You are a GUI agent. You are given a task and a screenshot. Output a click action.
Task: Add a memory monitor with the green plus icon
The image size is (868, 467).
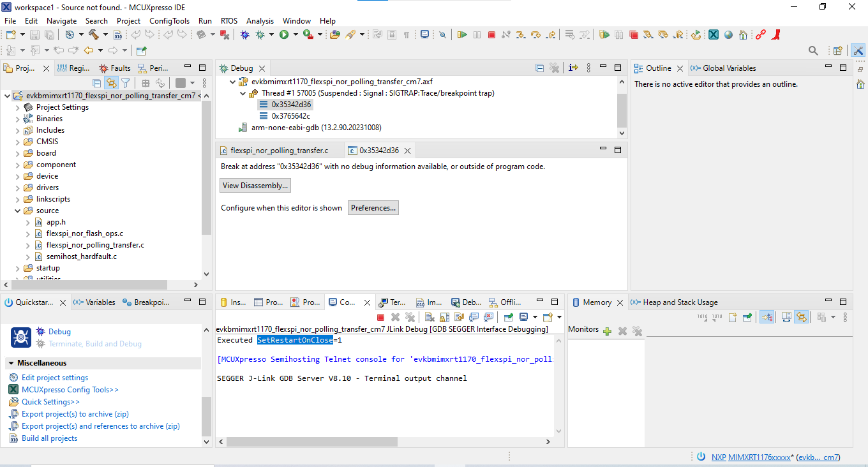tap(606, 330)
